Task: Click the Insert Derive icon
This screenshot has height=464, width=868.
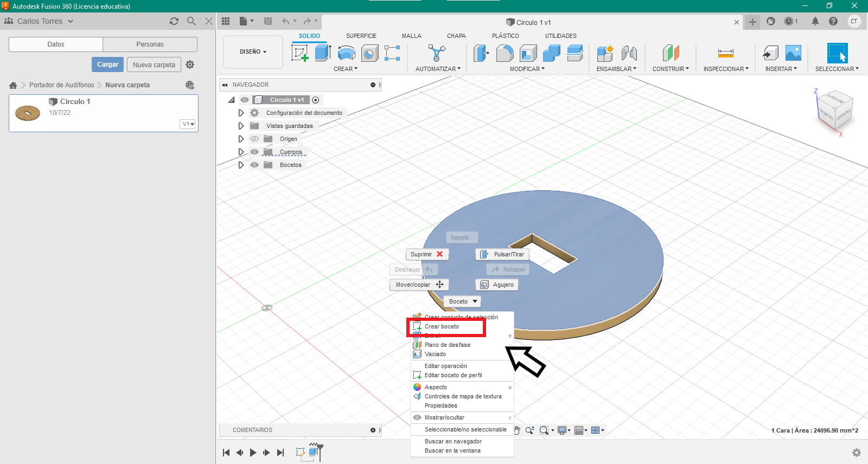Action: 770,53
